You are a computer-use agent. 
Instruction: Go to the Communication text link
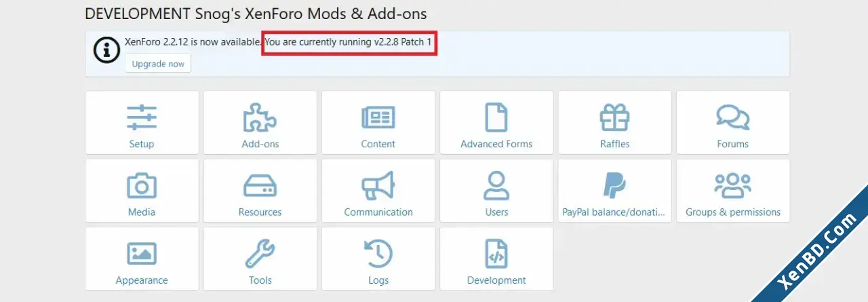378,212
